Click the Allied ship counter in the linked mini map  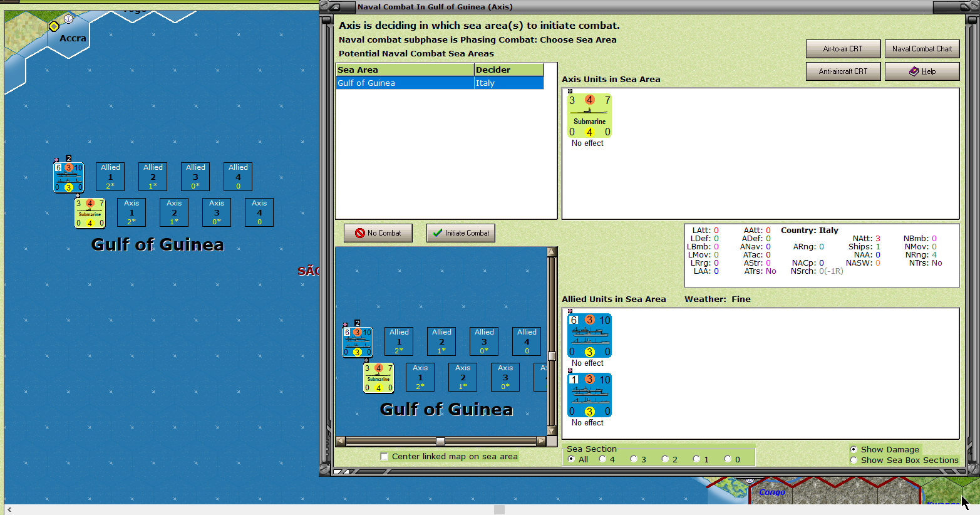tap(357, 341)
